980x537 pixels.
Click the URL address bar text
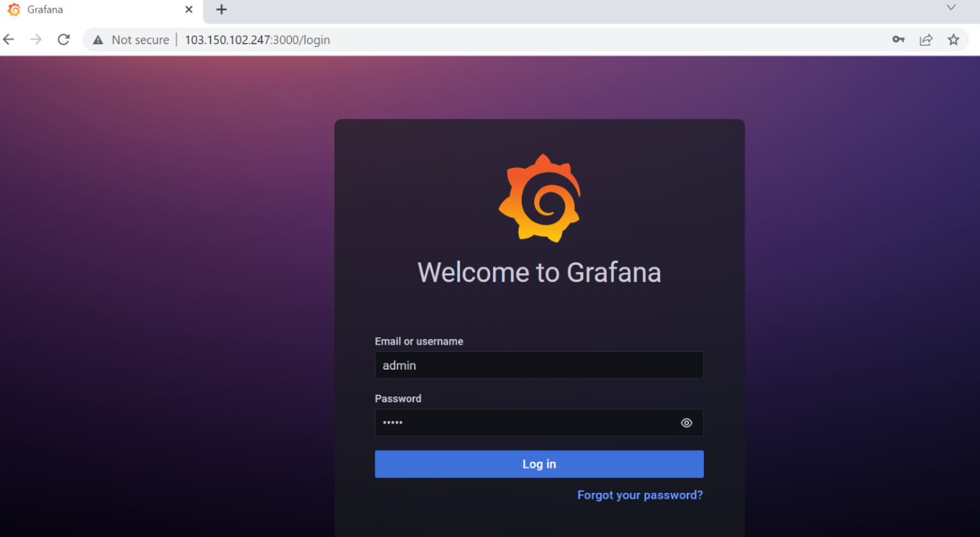(x=257, y=40)
